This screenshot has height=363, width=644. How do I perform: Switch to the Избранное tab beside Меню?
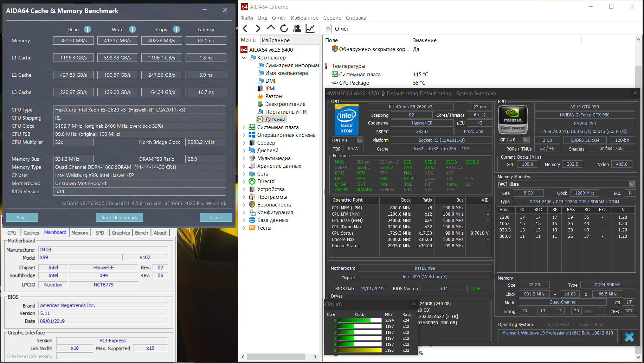pos(276,40)
